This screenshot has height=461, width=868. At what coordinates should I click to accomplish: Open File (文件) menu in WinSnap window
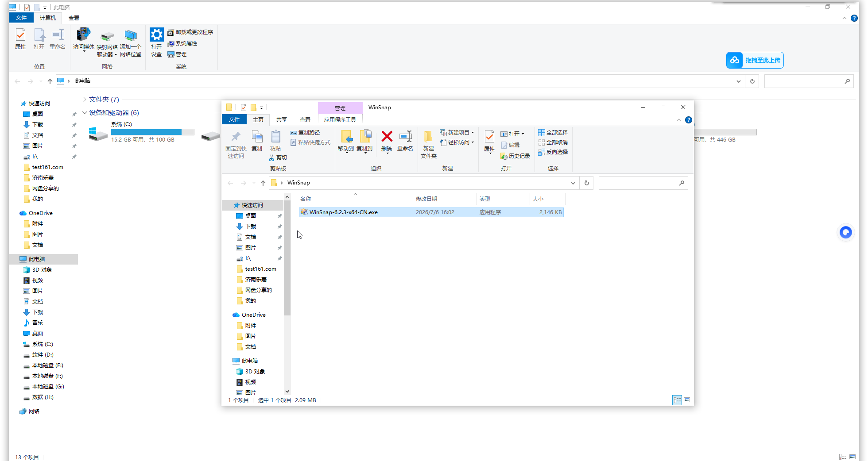point(234,119)
